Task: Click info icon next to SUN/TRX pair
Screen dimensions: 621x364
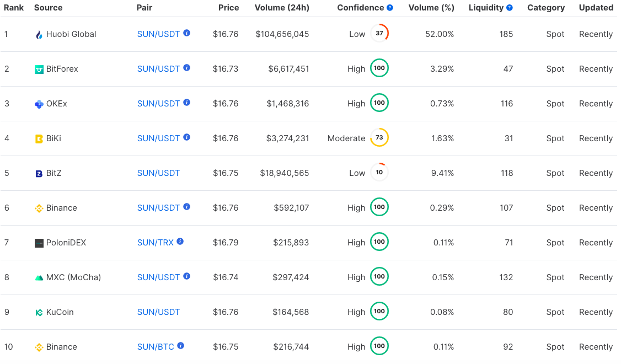Action: point(180,242)
